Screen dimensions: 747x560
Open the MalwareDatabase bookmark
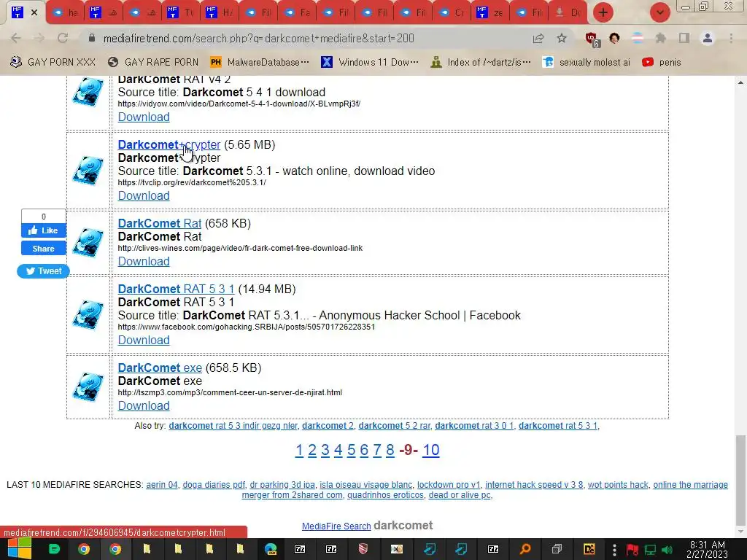coord(260,62)
